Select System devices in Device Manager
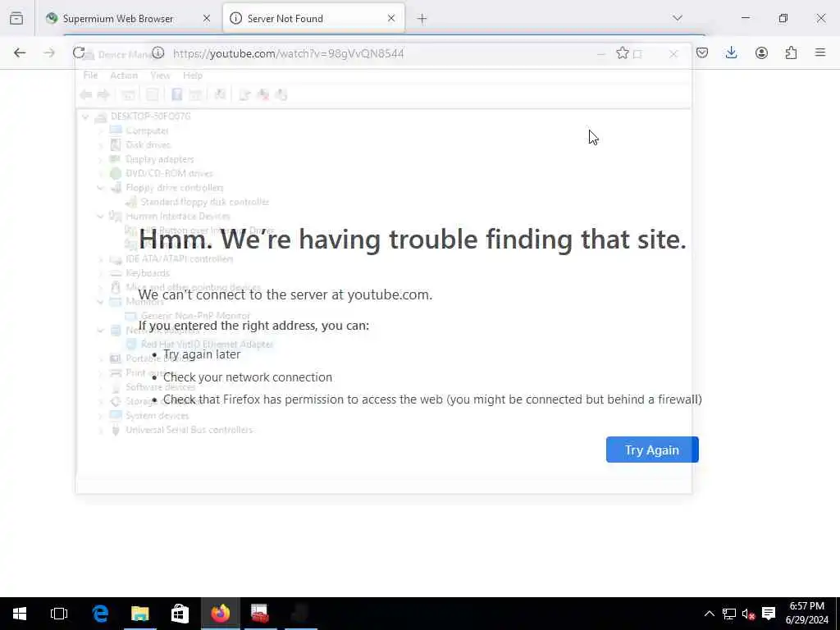The width and height of the screenshot is (840, 630). (x=157, y=416)
